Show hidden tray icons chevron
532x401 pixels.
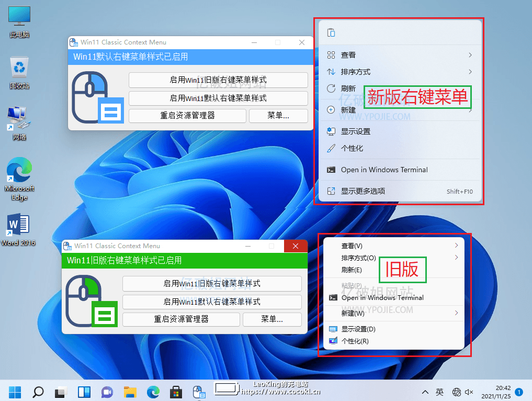[425, 392]
